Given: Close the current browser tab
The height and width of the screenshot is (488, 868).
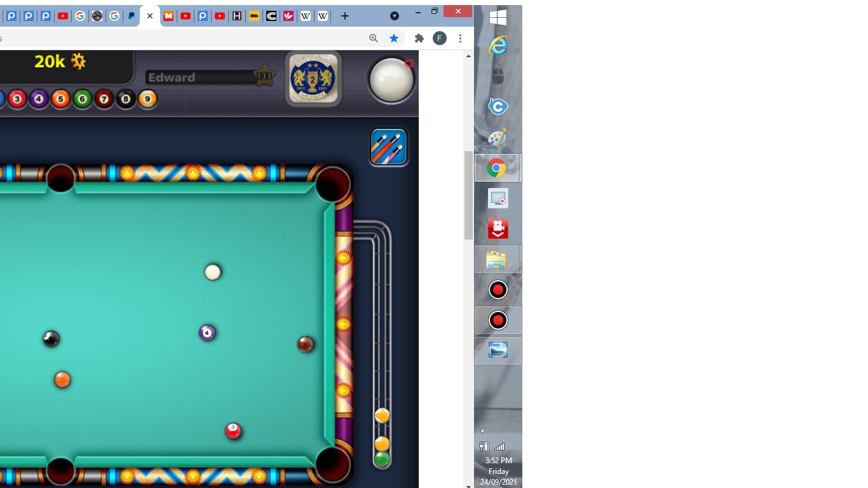Looking at the screenshot, I should click(150, 17).
